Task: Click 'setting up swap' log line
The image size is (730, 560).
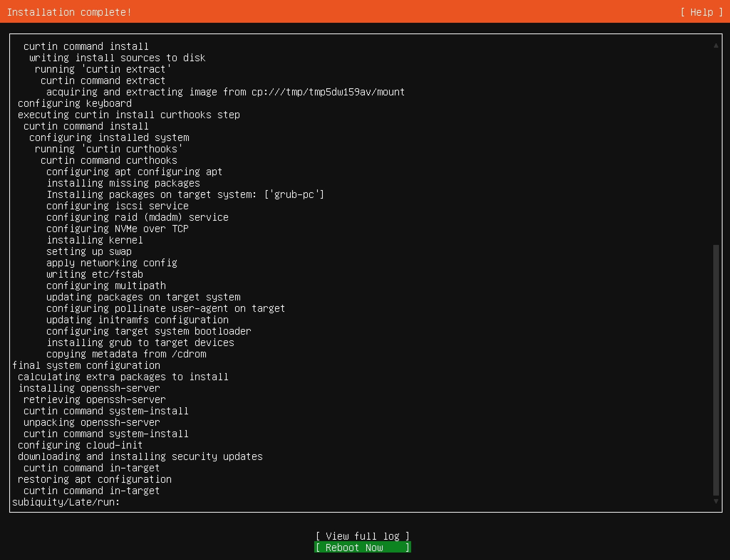Action: click(x=89, y=251)
